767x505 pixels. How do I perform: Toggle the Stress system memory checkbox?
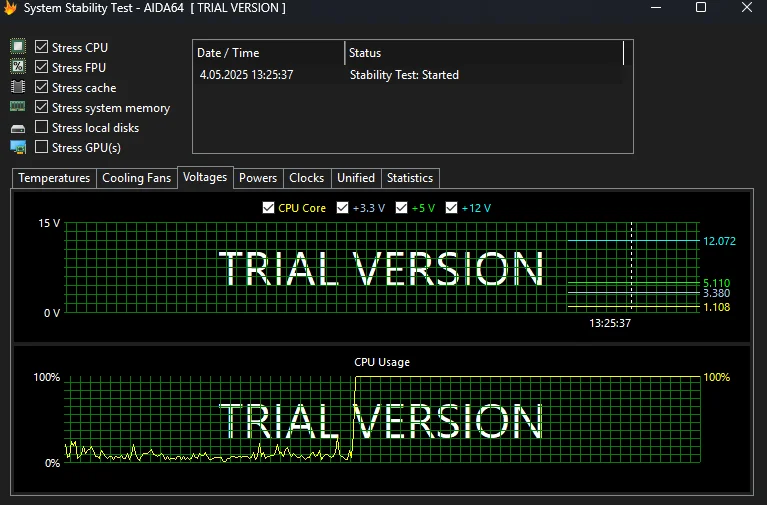[42, 107]
